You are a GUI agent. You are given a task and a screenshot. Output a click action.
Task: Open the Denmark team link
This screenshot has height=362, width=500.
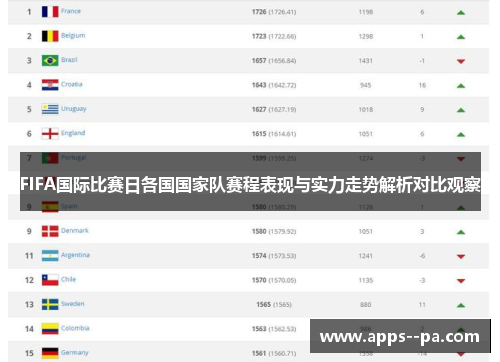75,230
